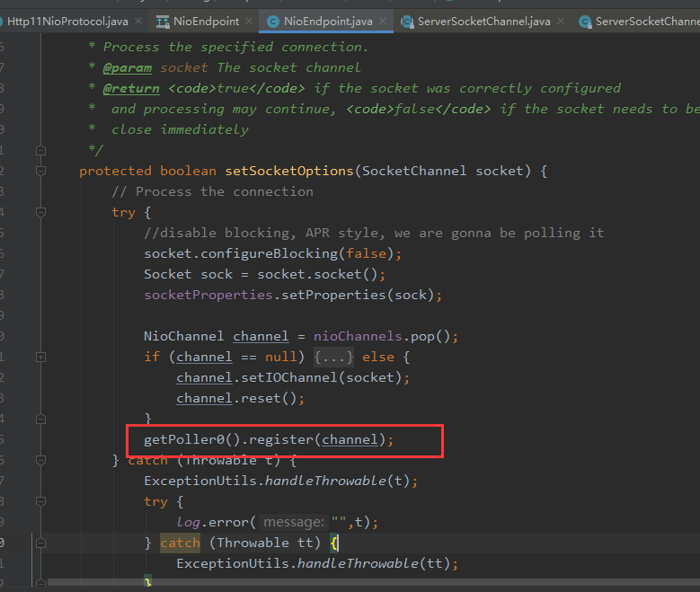Click the class icon on the NioEndpoint.java tab

273,22
